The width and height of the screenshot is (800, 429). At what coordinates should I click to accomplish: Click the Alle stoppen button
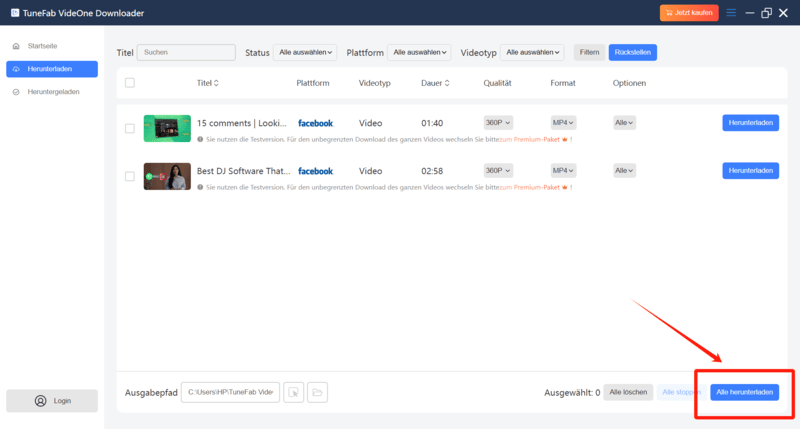[682, 392]
